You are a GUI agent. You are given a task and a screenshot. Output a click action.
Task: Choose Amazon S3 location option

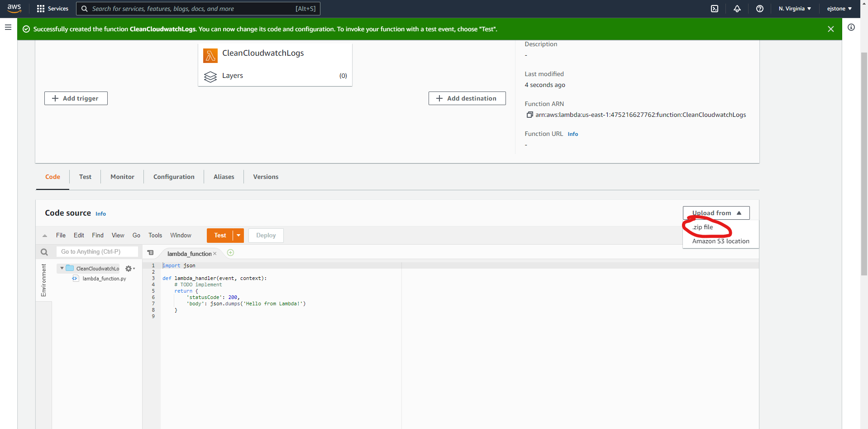coord(720,241)
